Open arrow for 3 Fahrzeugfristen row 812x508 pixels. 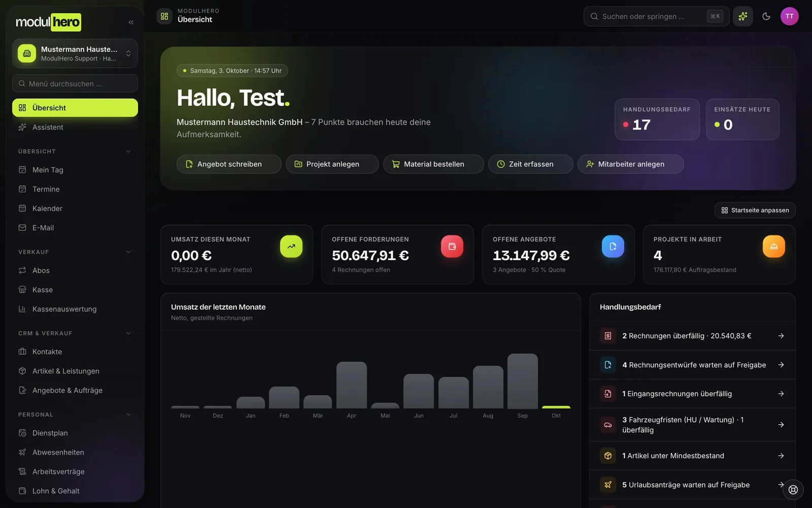781,425
